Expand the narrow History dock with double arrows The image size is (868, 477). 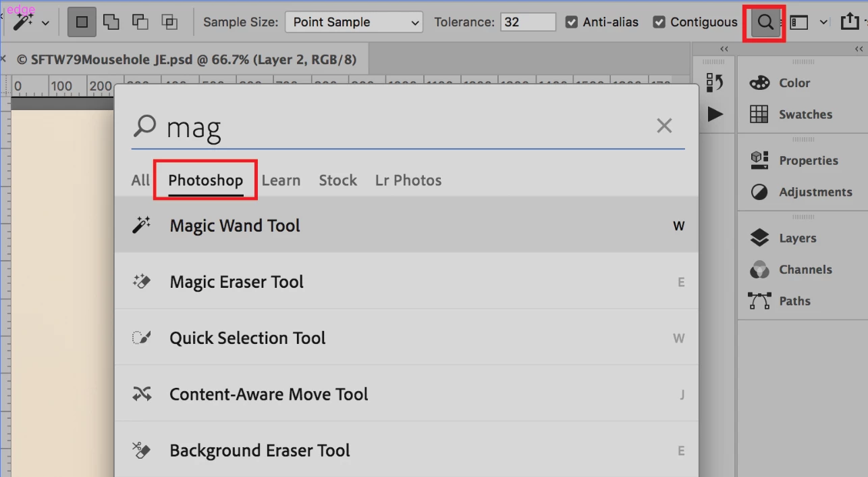click(x=724, y=49)
